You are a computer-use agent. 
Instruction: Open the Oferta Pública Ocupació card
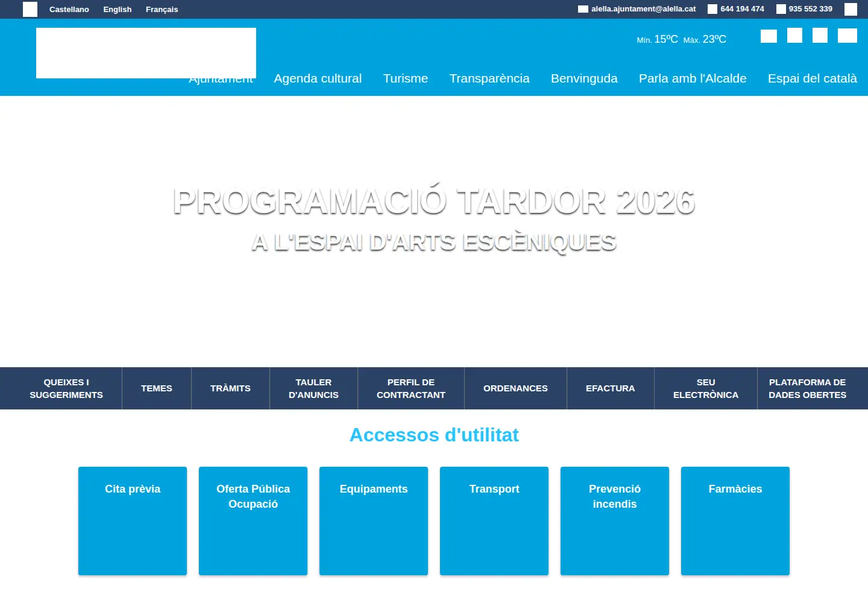click(253, 521)
